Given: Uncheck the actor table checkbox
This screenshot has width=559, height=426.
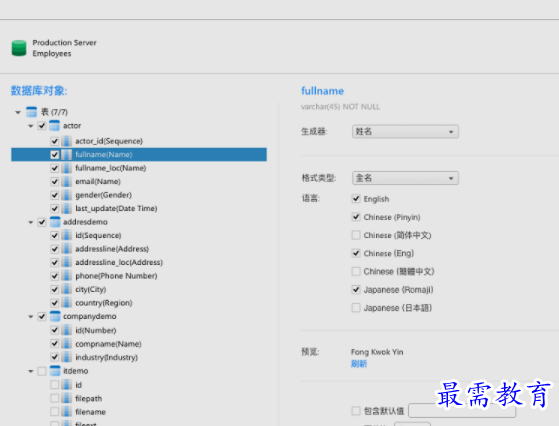Looking at the screenshot, I should (42, 126).
